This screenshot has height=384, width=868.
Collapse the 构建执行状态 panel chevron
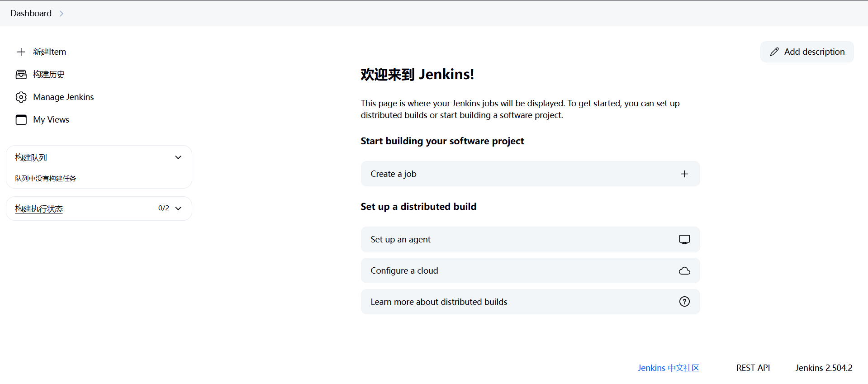[x=178, y=209]
